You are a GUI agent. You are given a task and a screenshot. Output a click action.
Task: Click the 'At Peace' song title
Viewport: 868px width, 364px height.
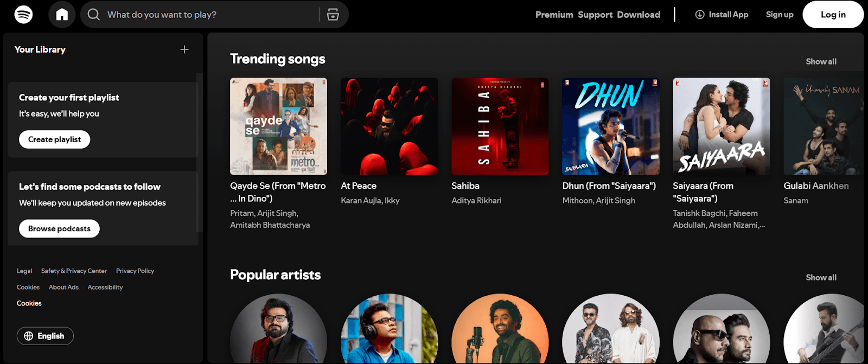359,186
